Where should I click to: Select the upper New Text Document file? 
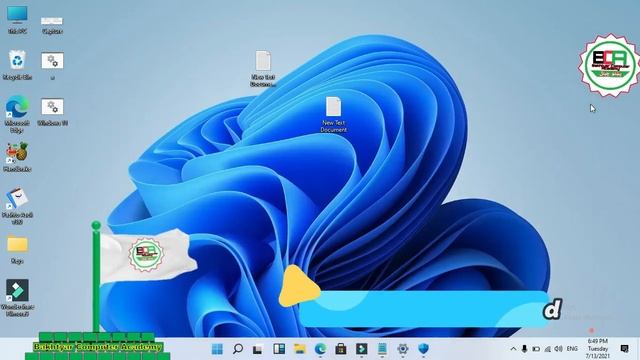pyautogui.click(x=263, y=69)
